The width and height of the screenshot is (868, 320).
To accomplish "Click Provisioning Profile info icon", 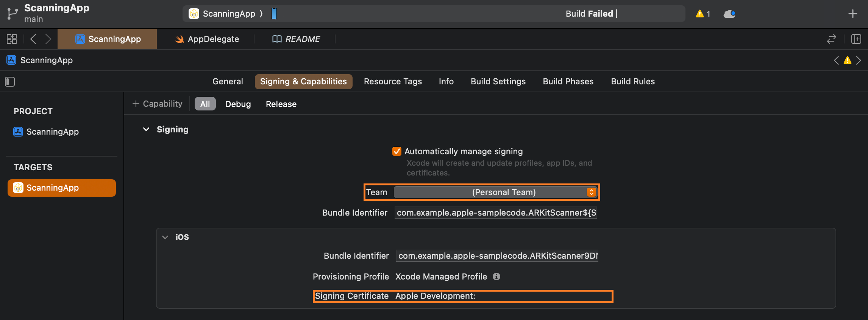I will tap(496, 277).
